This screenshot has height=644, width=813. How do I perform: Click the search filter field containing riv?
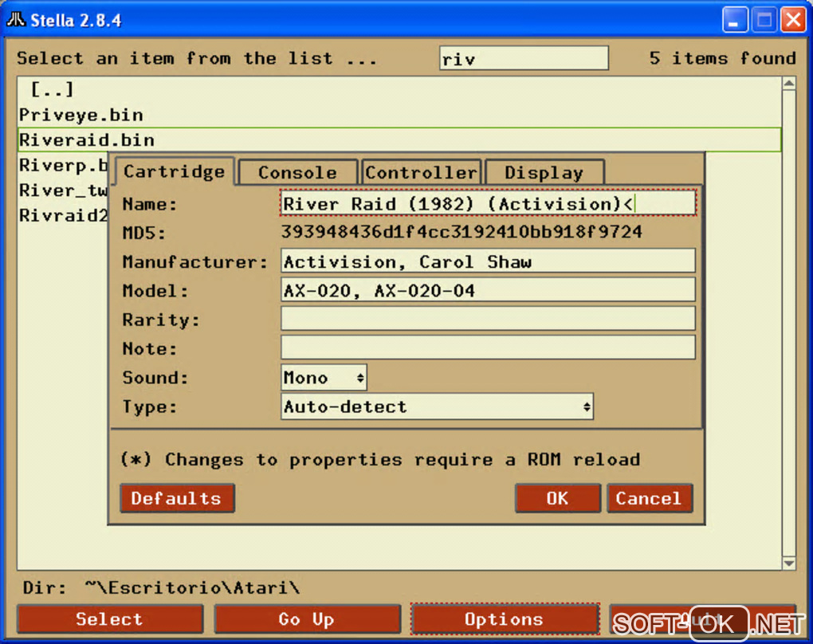524,58
